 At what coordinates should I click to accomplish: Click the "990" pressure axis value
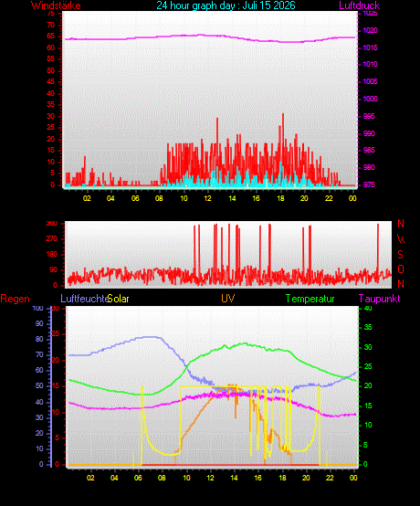coord(369,133)
